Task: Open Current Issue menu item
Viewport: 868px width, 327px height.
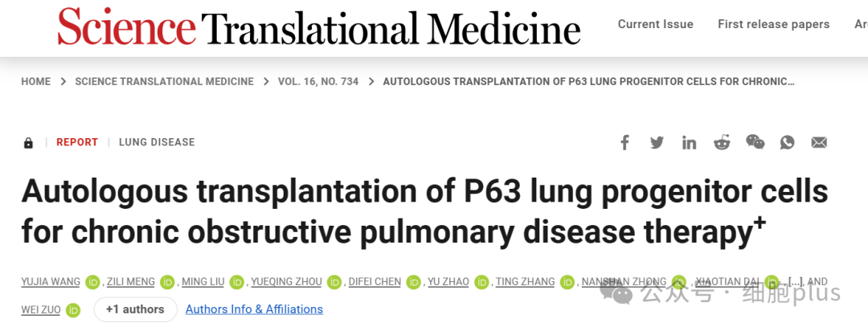Action: tap(656, 24)
